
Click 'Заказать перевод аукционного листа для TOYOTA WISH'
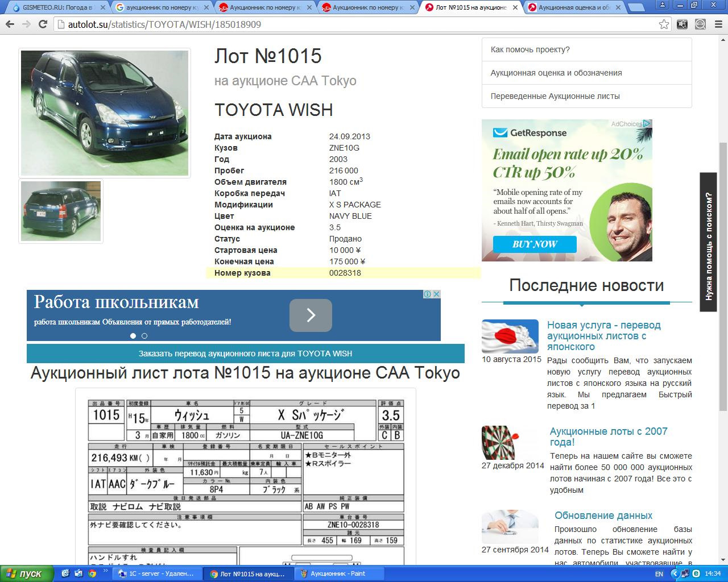coord(246,354)
